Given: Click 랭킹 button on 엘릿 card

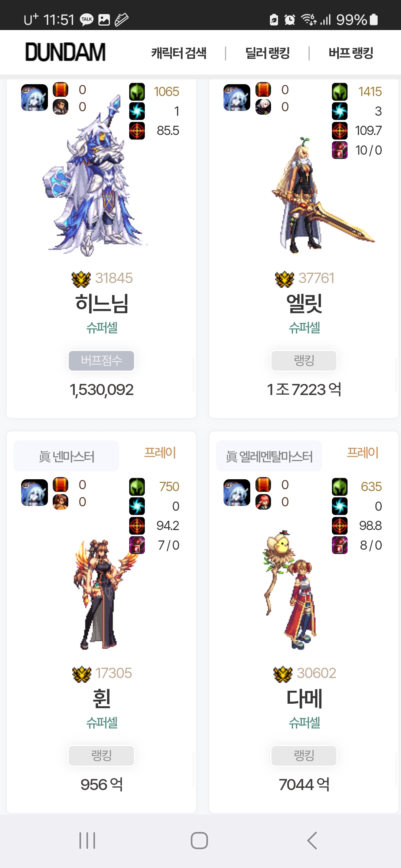Looking at the screenshot, I should pos(304,361).
